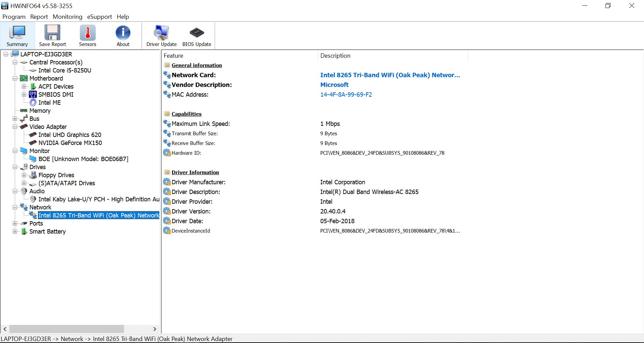Click the Video Adapter card icon
Viewport: 644px width, 343px height.
pos(24,127)
